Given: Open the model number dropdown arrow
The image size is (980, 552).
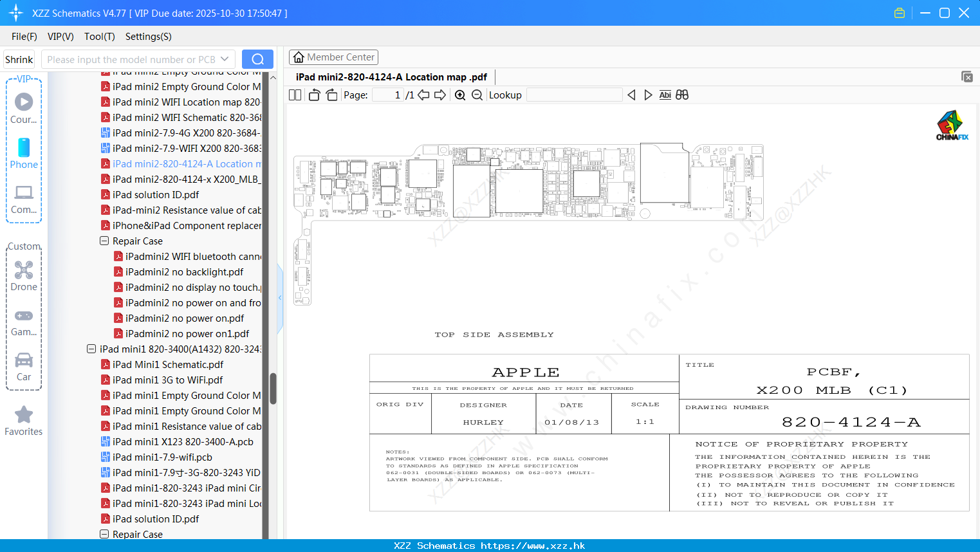Looking at the screenshot, I should (x=225, y=59).
